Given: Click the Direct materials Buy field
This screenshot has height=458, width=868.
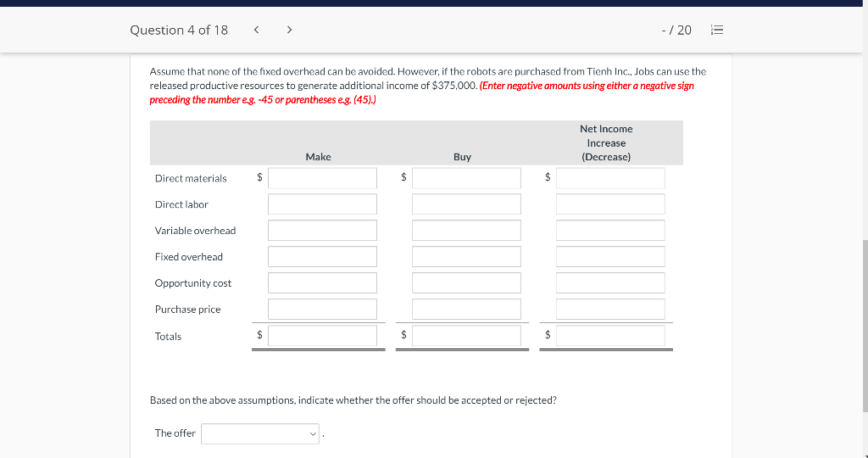Looking at the screenshot, I should pyautogui.click(x=466, y=178).
